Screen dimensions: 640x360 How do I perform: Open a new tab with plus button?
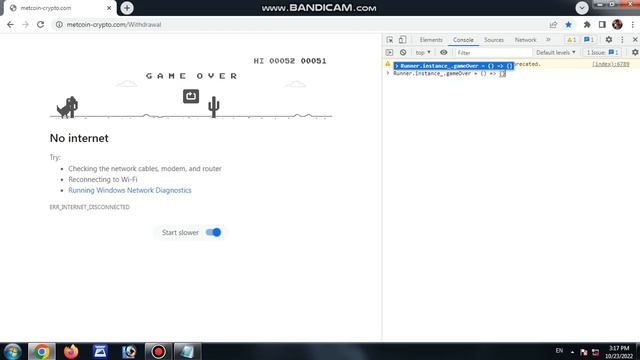[127, 8]
